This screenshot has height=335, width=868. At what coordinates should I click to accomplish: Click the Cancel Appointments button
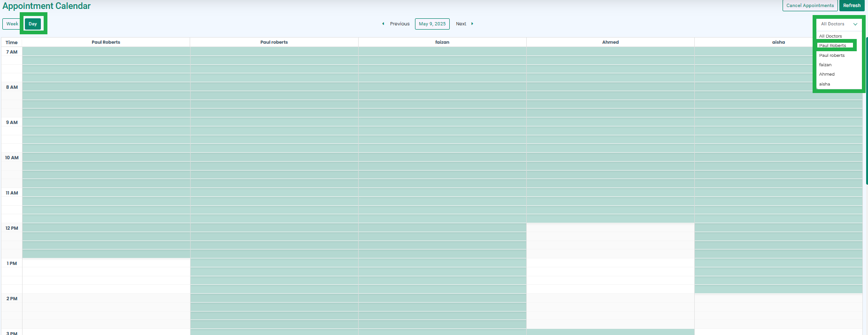(810, 6)
